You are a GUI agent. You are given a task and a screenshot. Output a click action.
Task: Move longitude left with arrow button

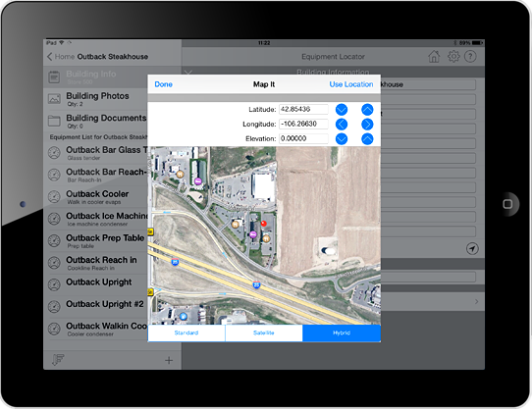pyautogui.click(x=342, y=125)
